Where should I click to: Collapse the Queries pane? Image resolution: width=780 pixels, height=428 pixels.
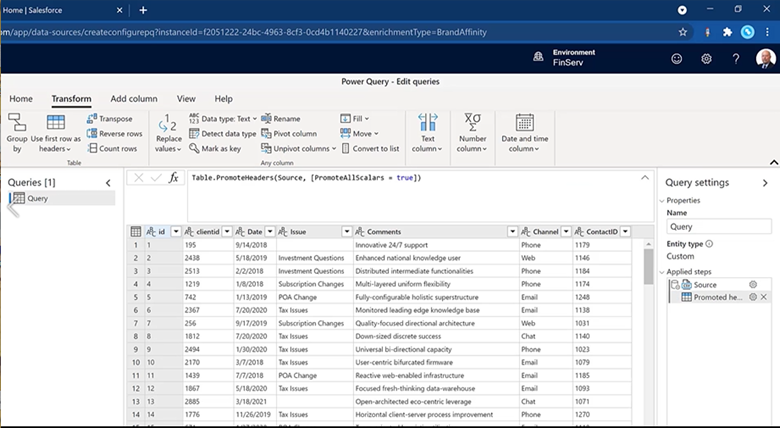[108, 183]
